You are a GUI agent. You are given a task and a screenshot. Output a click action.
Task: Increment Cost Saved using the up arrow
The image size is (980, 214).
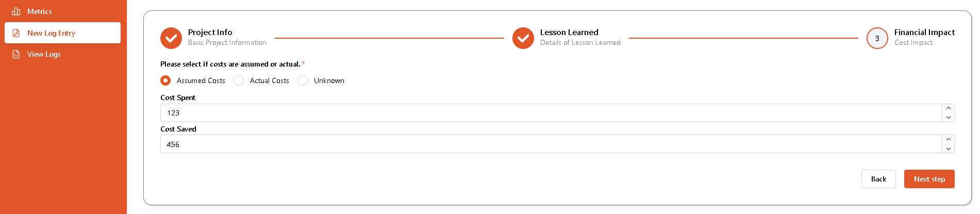pyautogui.click(x=948, y=139)
